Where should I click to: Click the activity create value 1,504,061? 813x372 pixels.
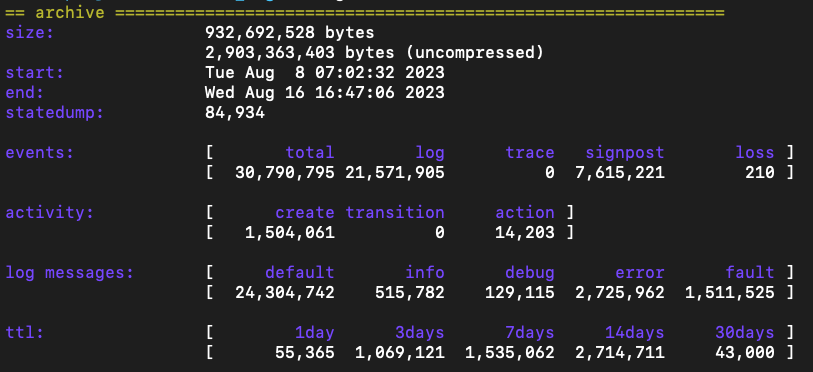point(289,232)
